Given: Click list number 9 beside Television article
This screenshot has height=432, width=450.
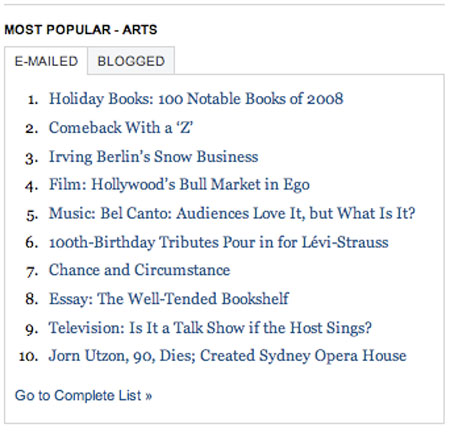Looking at the screenshot, I should pos(32,329).
